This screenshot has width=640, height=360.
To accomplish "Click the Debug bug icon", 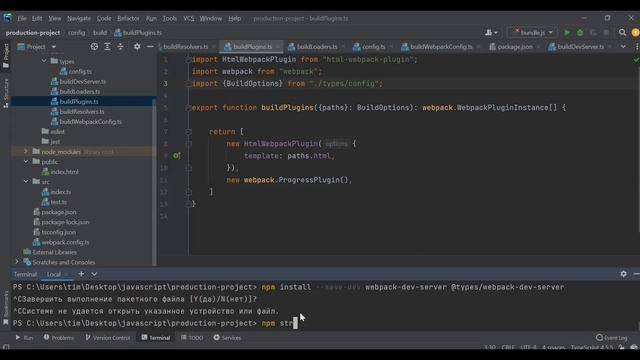I will point(580,33).
